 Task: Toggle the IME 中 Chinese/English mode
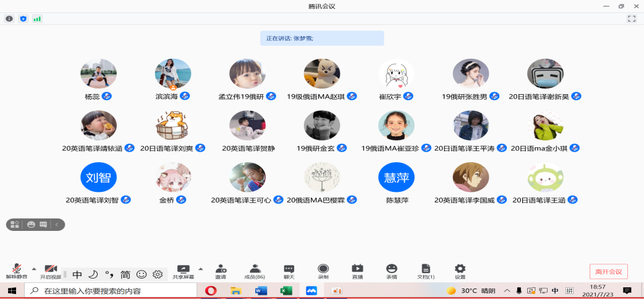(x=77, y=274)
